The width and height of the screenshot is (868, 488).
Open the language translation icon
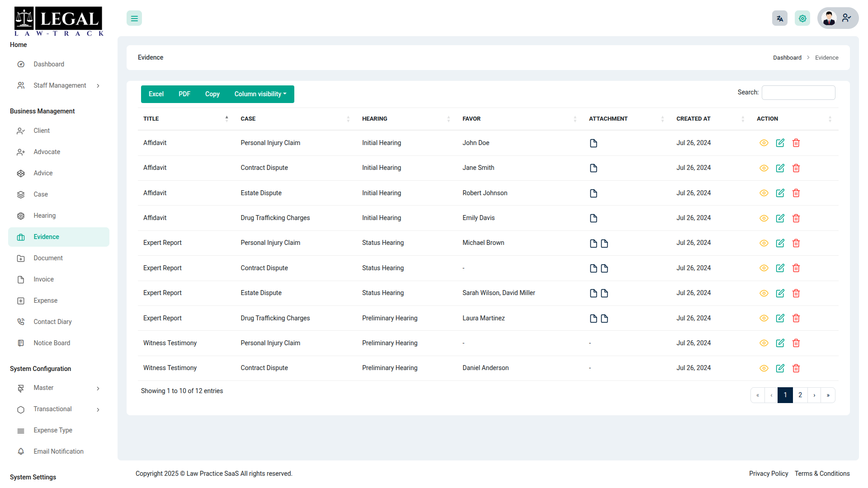(x=780, y=19)
